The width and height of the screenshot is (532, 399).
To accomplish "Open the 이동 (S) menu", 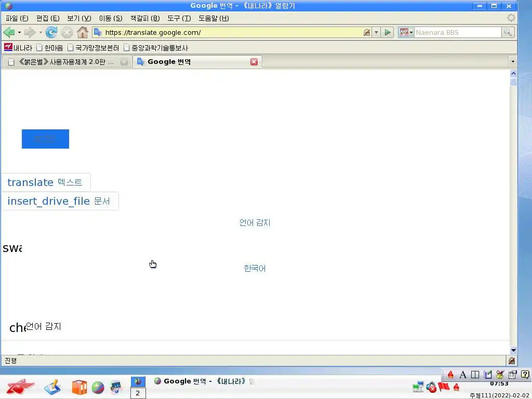I will point(111,18).
